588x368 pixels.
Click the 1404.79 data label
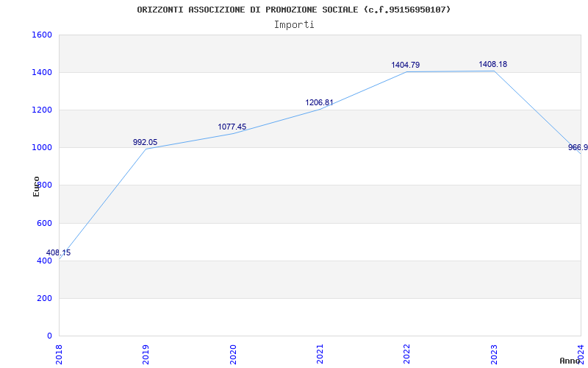click(x=406, y=65)
